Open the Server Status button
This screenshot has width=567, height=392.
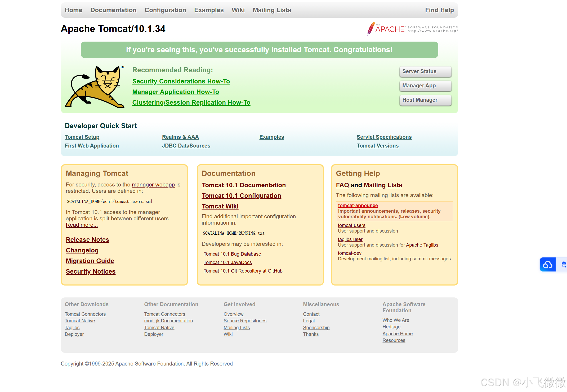coord(425,72)
